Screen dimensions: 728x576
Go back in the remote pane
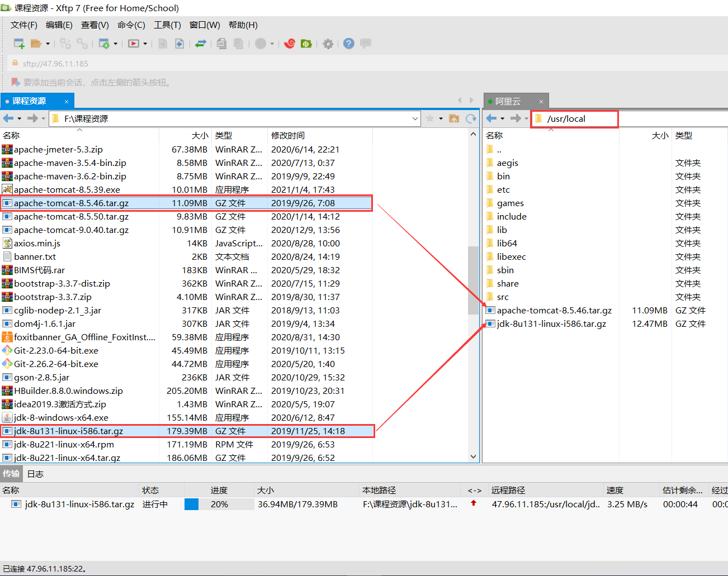[x=491, y=118]
